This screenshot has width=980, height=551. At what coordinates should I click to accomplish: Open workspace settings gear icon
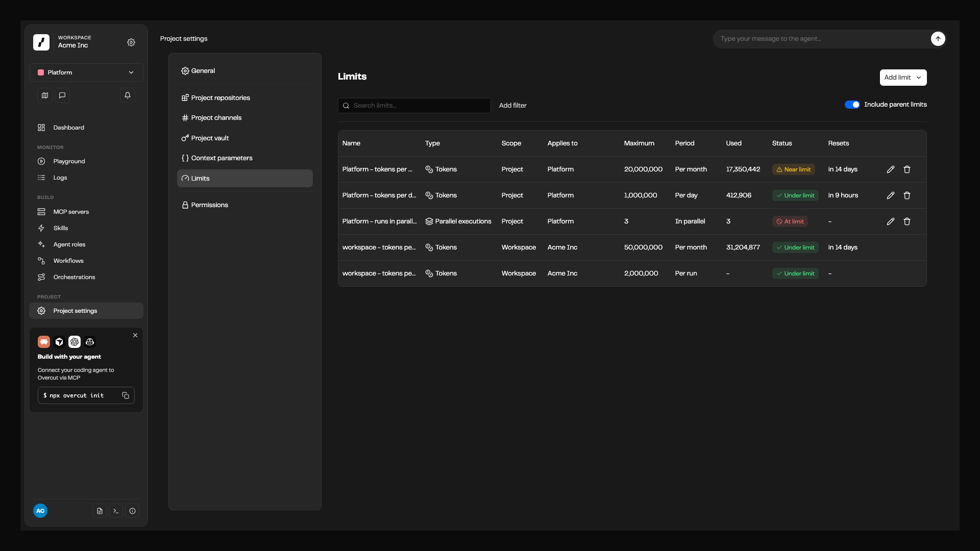click(x=131, y=42)
